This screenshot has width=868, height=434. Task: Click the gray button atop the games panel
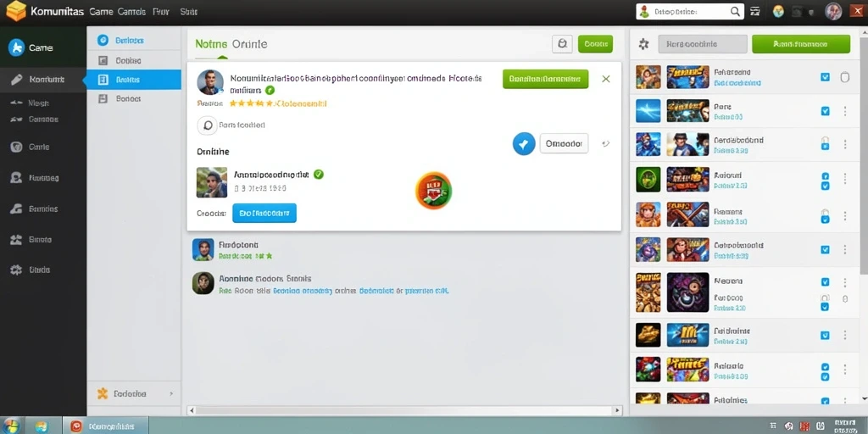pyautogui.click(x=703, y=44)
